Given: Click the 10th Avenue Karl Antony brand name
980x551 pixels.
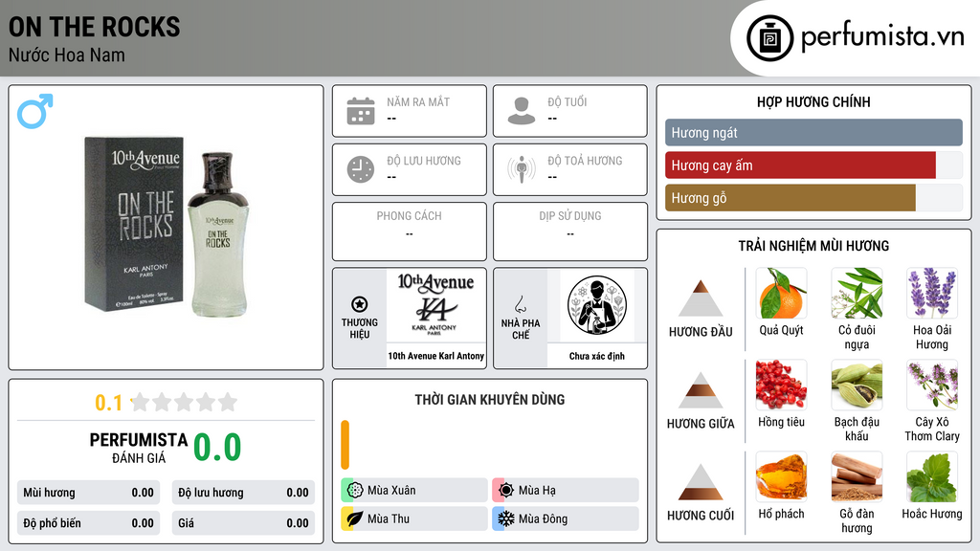Looking at the screenshot, I should click(x=436, y=356).
